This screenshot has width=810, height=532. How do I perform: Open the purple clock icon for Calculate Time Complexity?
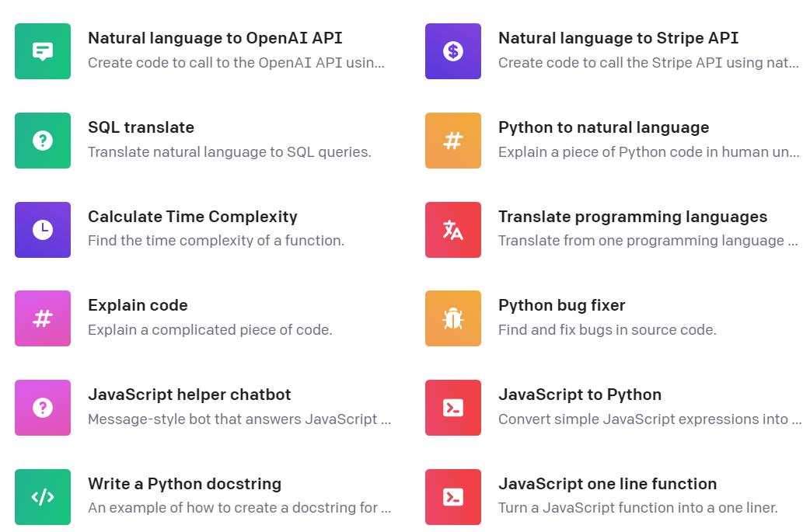click(x=42, y=230)
